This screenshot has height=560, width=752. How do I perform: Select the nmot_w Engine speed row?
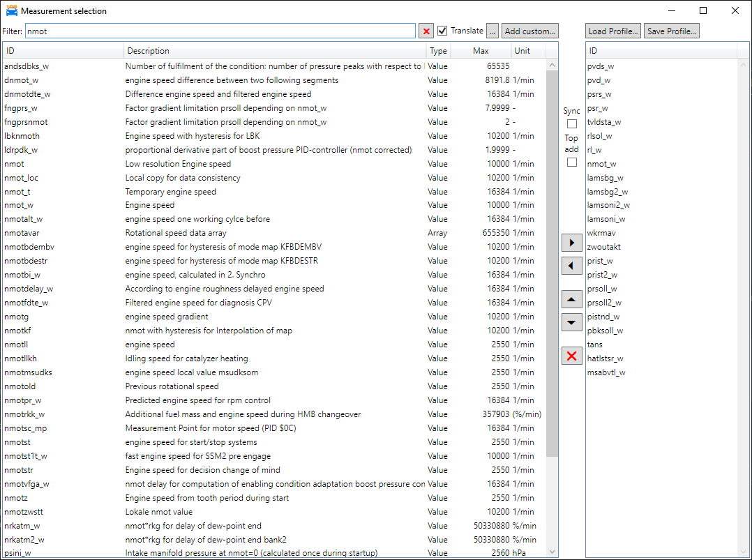tap(209, 205)
